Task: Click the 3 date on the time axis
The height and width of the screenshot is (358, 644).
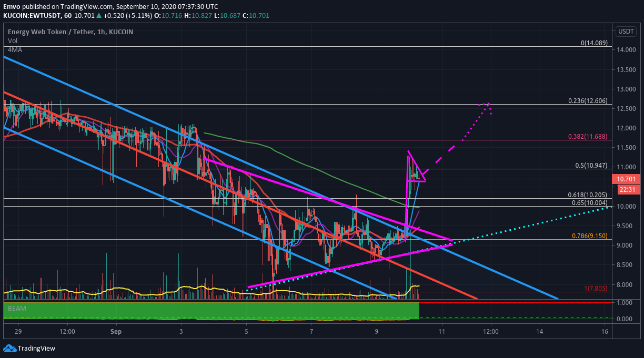Action: click(x=181, y=332)
